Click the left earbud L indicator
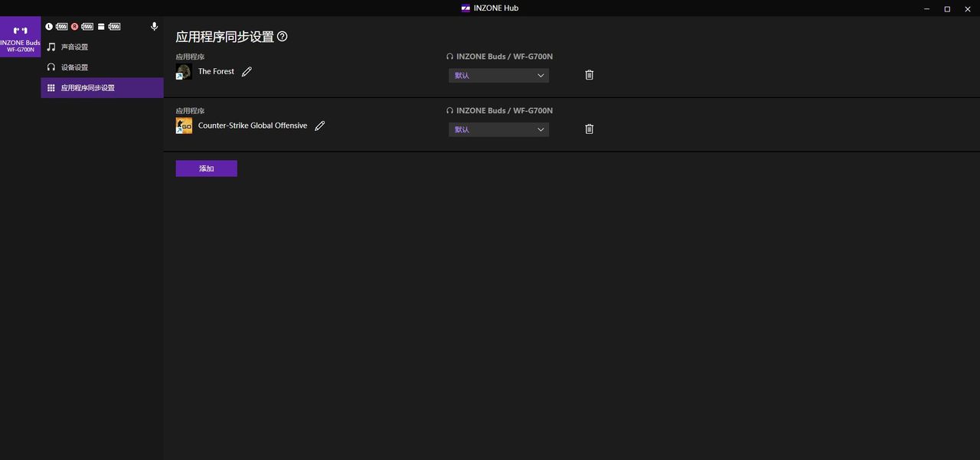The height and width of the screenshot is (460, 980). (x=49, y=27)
